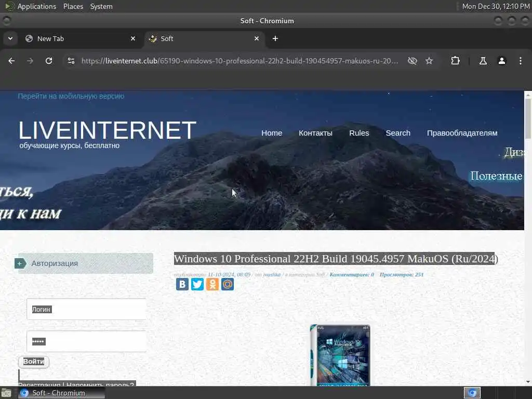Open the Rules navigation link

[359, 133]
